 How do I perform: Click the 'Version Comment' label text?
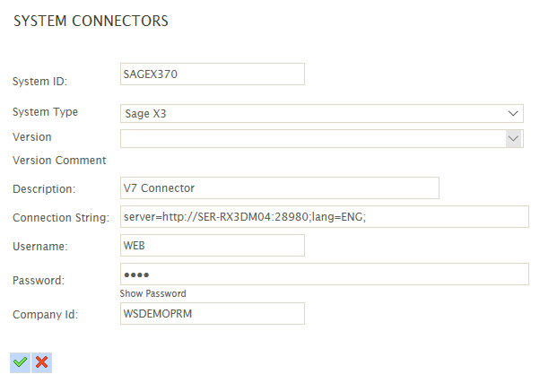59,161
